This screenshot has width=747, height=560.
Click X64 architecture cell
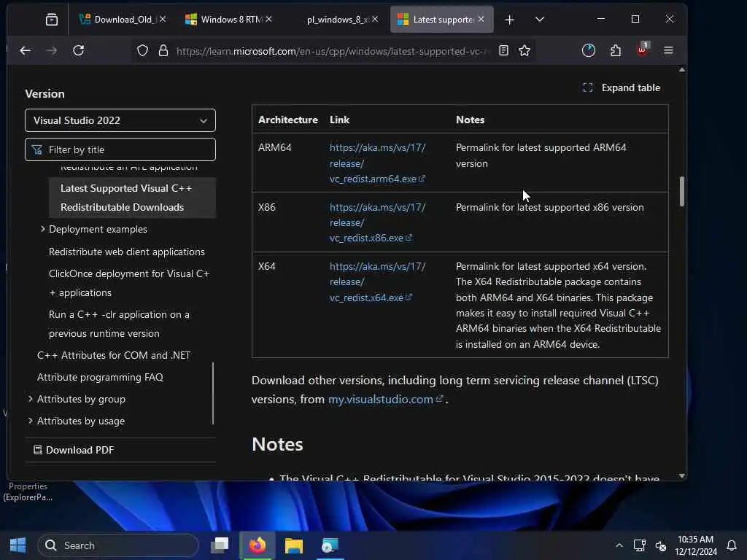[x=267, y=266]
